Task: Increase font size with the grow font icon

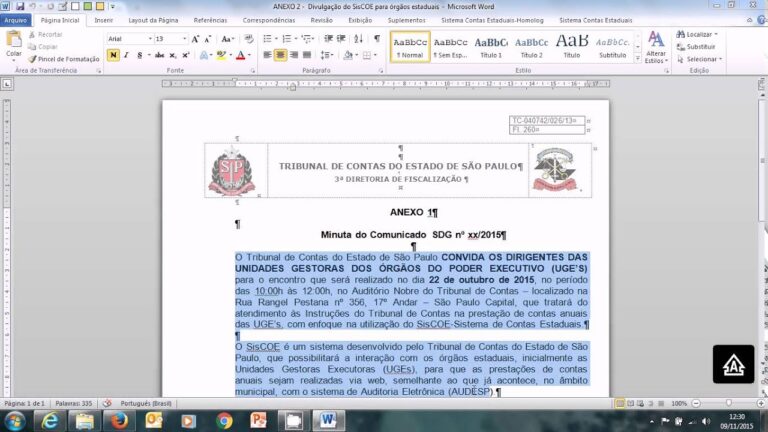Action: tap(195, 39)
